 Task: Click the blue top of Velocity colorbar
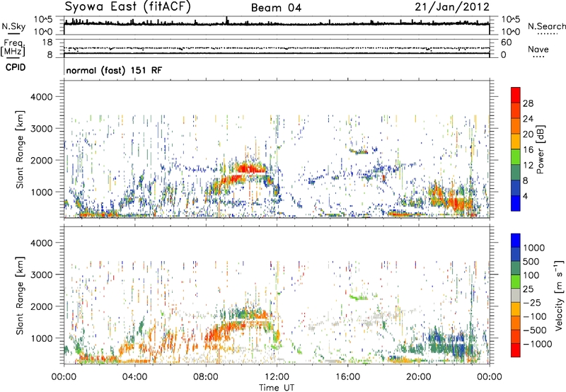click(516, 241)
